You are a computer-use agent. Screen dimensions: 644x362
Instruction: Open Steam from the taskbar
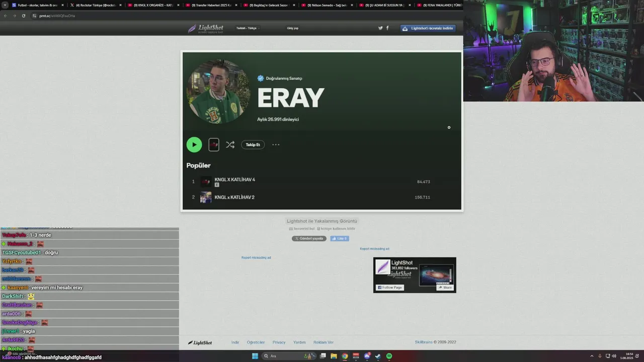[378, 356]
